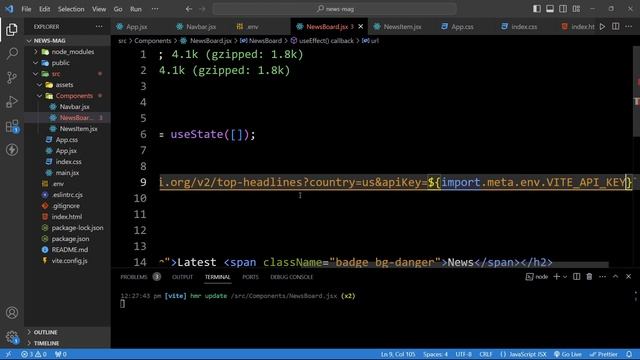Switch to the App.css editor tab
640x360 pixels.
click(462, 27)
